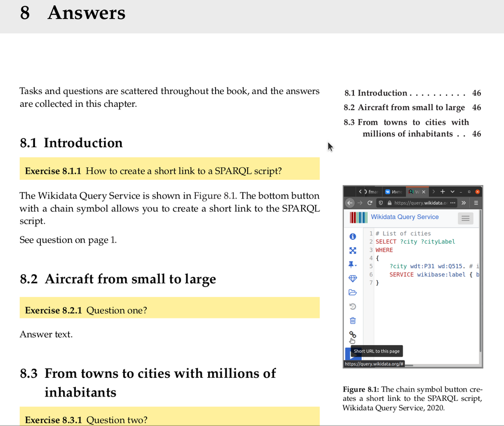Click the blue run query play button
The width and height of the screenshot is (504, 426).
(x=348, y=353)
